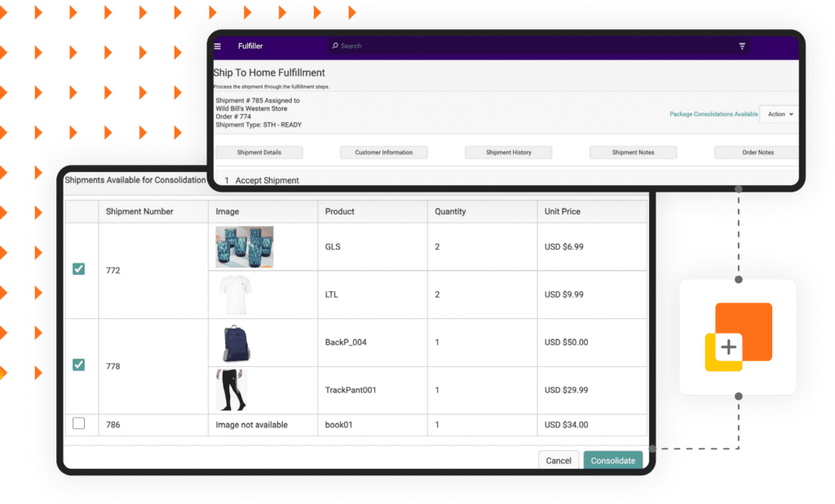The width and height of the screenshot is (835, 504).
Task: Check the shipment 786 checkbox
Action: coord(78,423)
